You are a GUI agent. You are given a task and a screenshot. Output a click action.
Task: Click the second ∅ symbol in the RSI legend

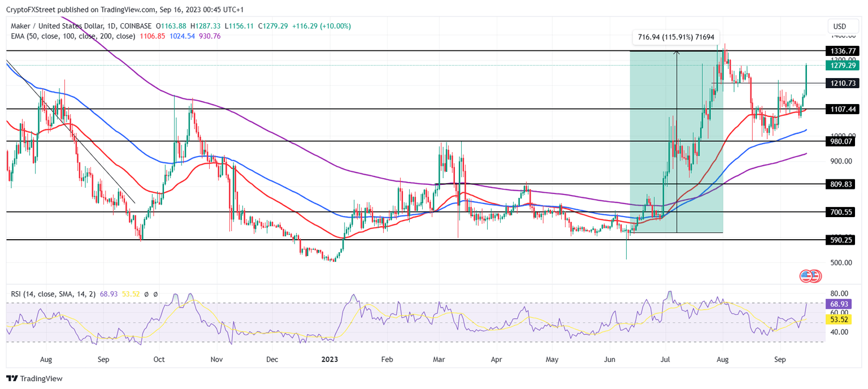(156, 294)
